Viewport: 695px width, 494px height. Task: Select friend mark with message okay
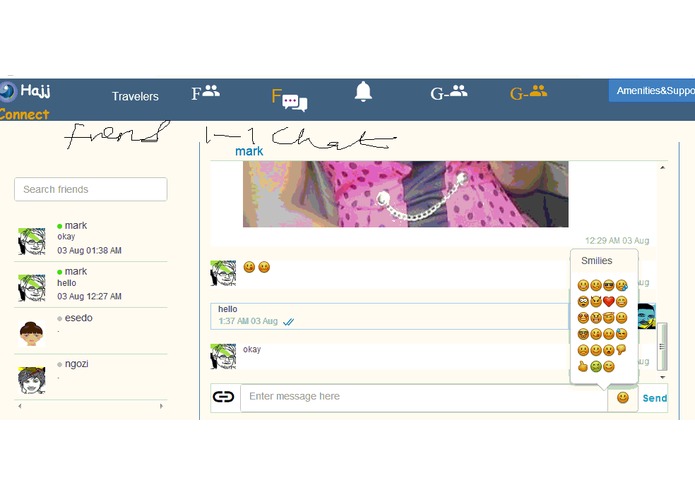coord(91,238)
